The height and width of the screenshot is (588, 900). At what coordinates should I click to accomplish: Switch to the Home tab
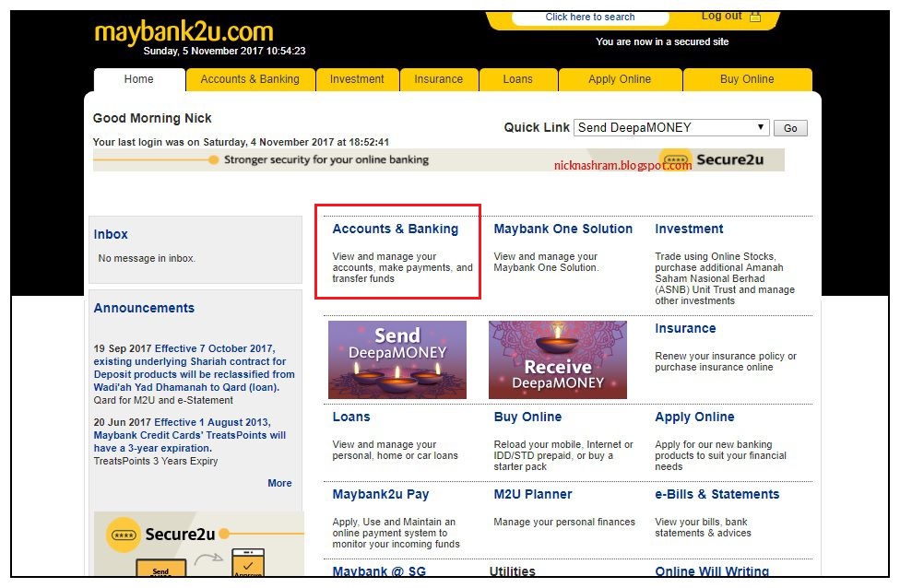pos(139,79)
